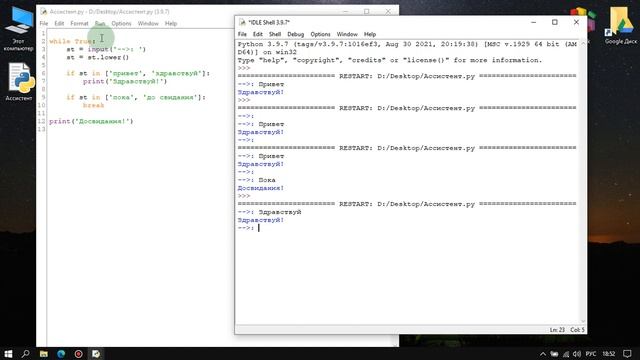Open the Google Диск desktop shortcut
Viewport: 640px width, 360px height.
pos(620,25)
